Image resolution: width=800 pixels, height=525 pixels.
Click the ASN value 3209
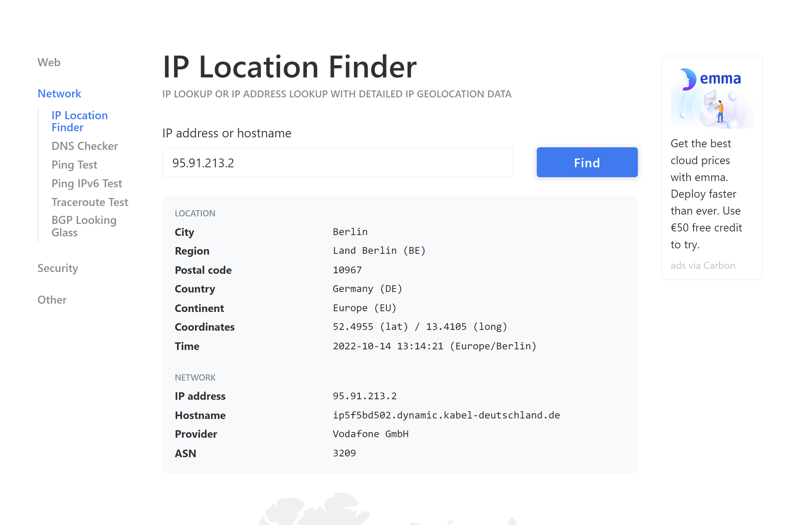tap(344, 453)
